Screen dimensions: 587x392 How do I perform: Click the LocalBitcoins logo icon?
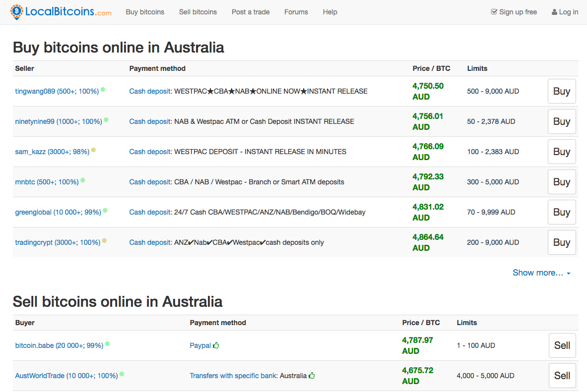point(17,12)
